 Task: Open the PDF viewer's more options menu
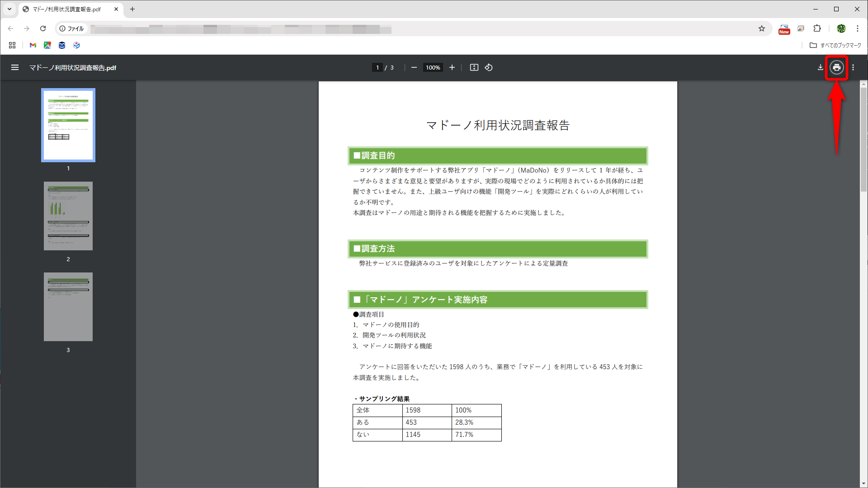point(853,67)
